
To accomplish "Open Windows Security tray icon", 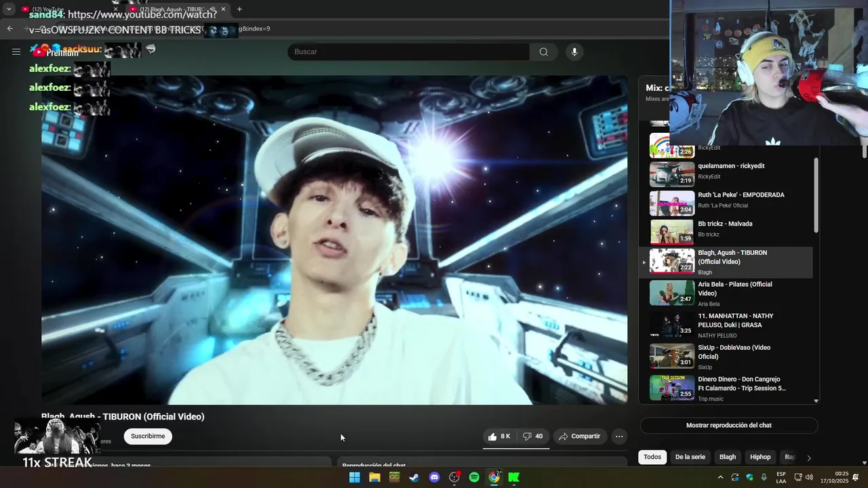I will pos(749,477).
